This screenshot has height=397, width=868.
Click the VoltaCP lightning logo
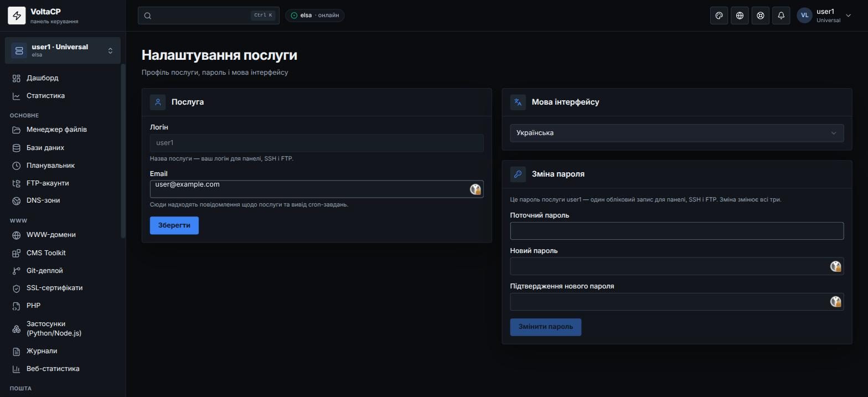pyautogui.click(x=17, y=16)
